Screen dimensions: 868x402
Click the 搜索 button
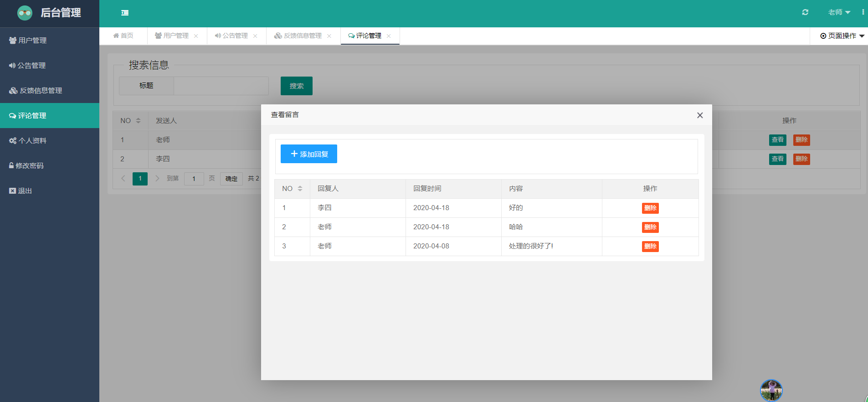click(297, 86)
